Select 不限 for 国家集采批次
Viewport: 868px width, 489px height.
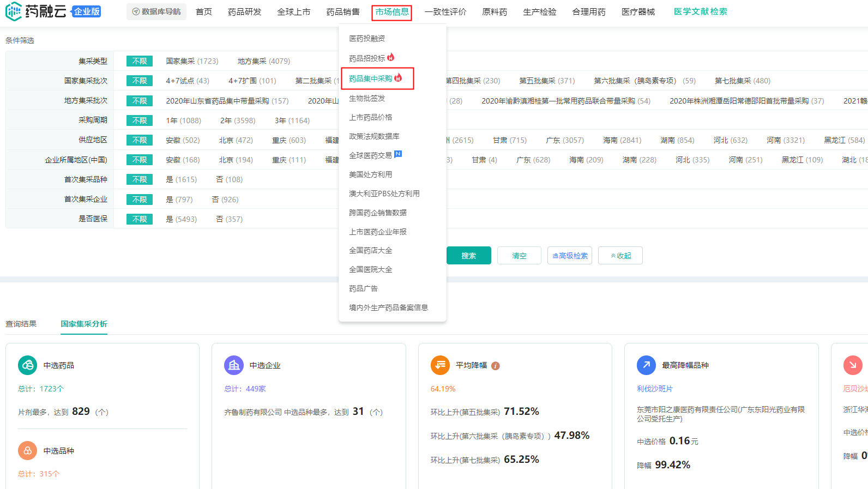[x=140, y=81]
